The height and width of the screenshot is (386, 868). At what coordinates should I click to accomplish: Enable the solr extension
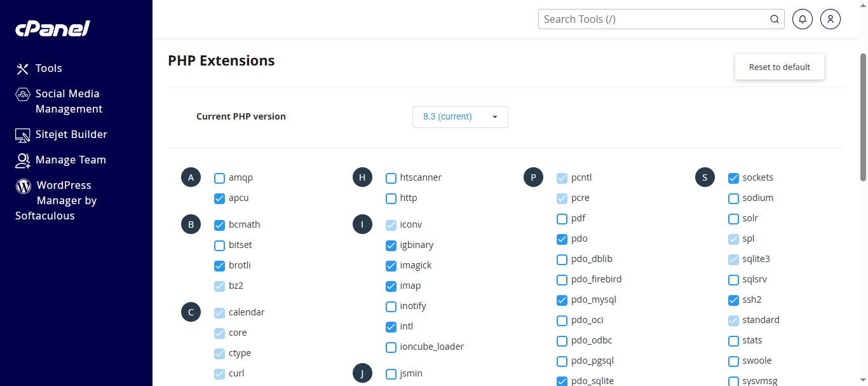click(733, 219)
